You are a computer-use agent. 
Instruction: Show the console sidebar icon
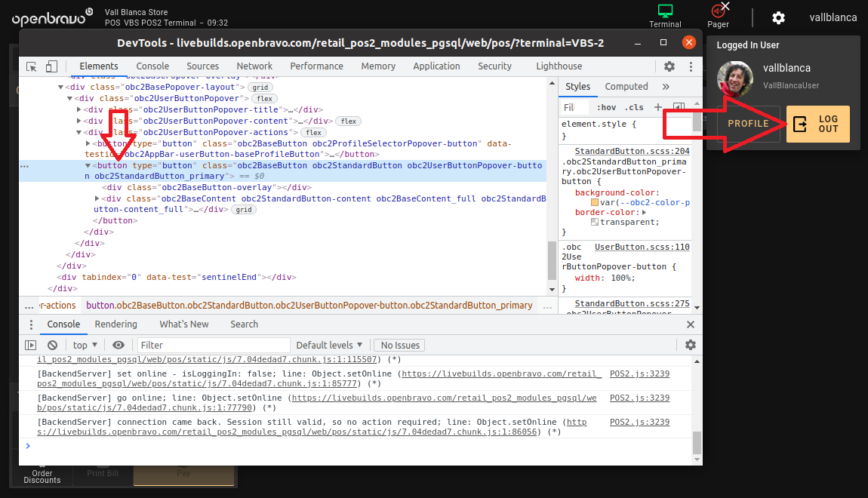[x=31, y=345]
